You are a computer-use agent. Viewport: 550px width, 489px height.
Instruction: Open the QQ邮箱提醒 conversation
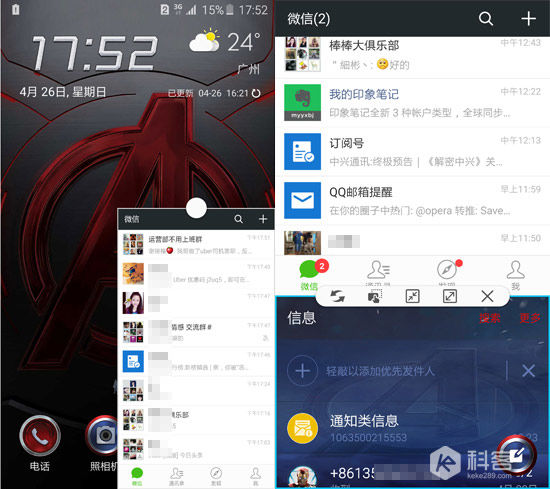click(x=412, y=201)
